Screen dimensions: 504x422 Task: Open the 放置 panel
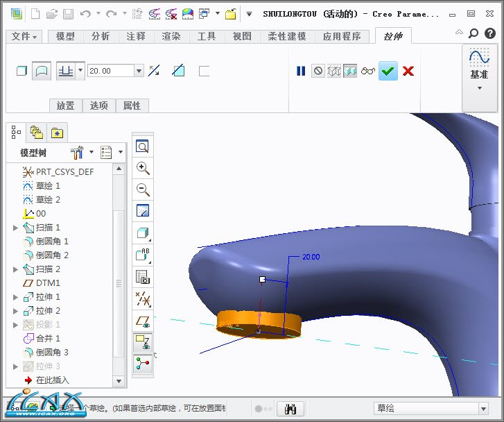click(66, 105)
